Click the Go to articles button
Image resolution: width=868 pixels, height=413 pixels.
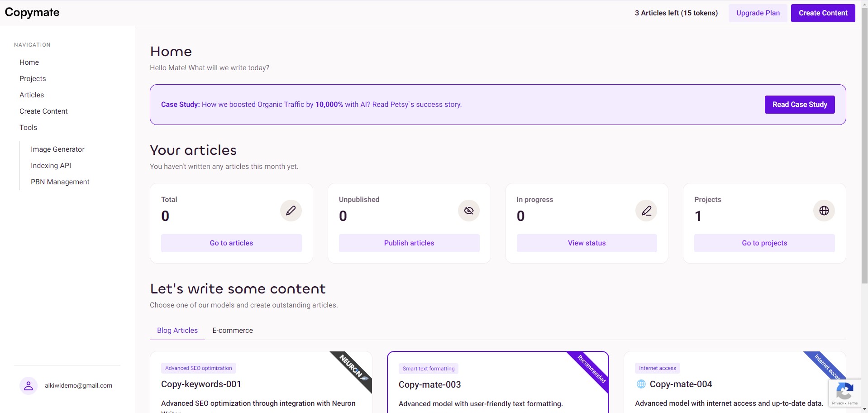[x=231, y=243]
